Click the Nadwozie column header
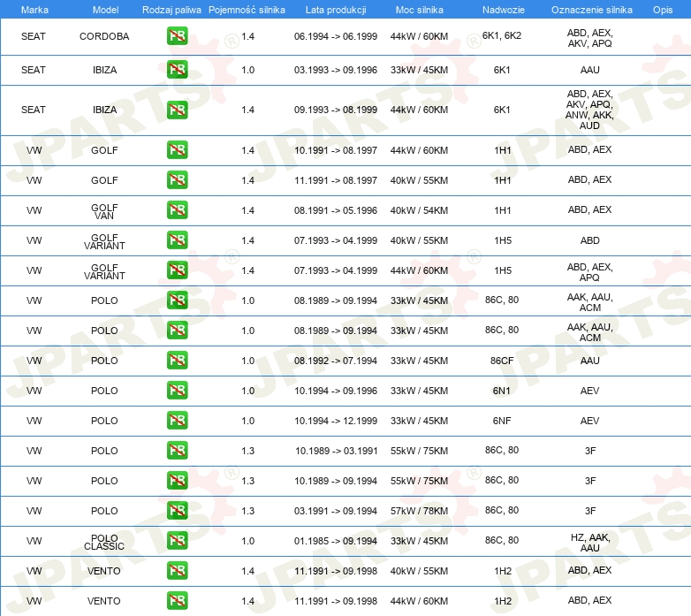Screen dimensions: 691x616 [x=504, y=10]
